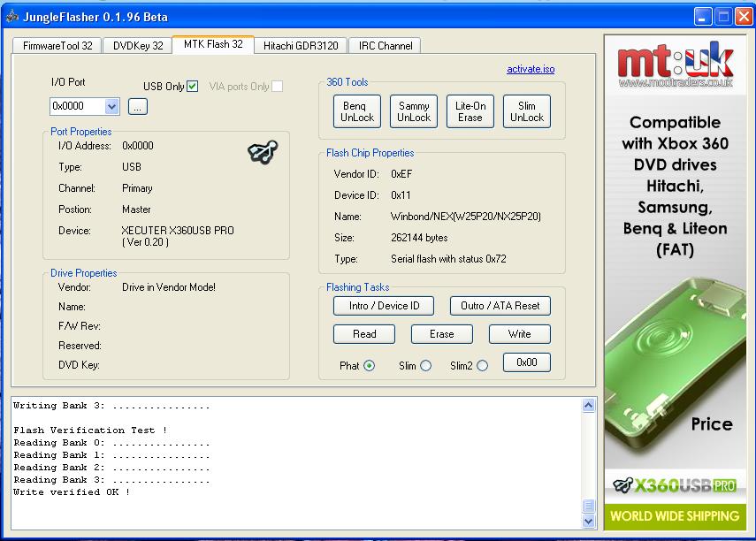
Task: Click the activate.iso link
Action: tap(531, 69)
